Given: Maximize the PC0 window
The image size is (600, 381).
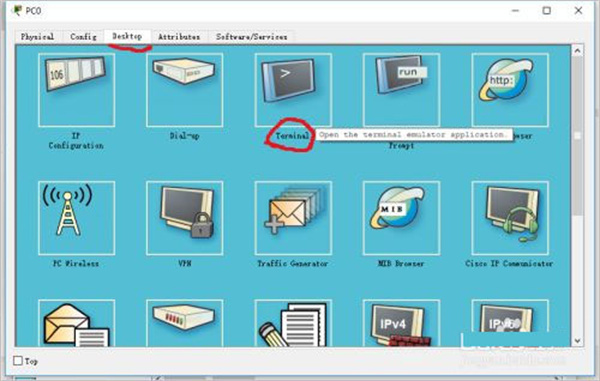Looking at the screenshot, I should point(547,10).
